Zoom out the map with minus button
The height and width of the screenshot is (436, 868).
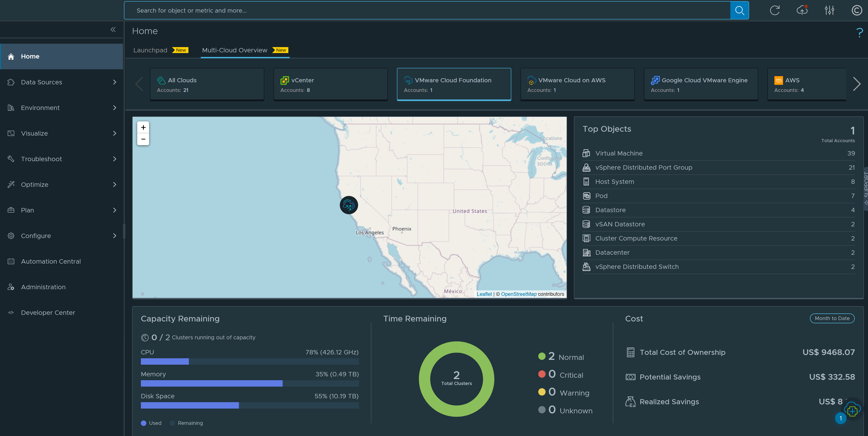(143, 139)
